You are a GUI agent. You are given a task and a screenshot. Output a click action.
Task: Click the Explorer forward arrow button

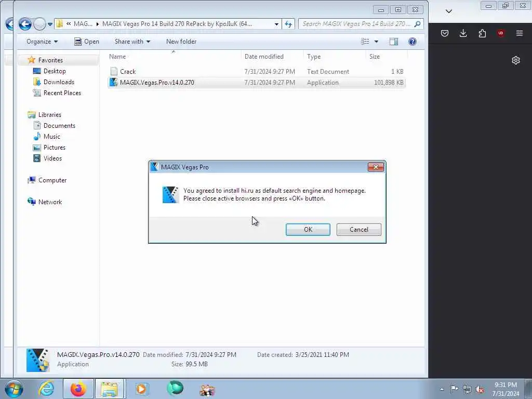[x=39, y=24]
